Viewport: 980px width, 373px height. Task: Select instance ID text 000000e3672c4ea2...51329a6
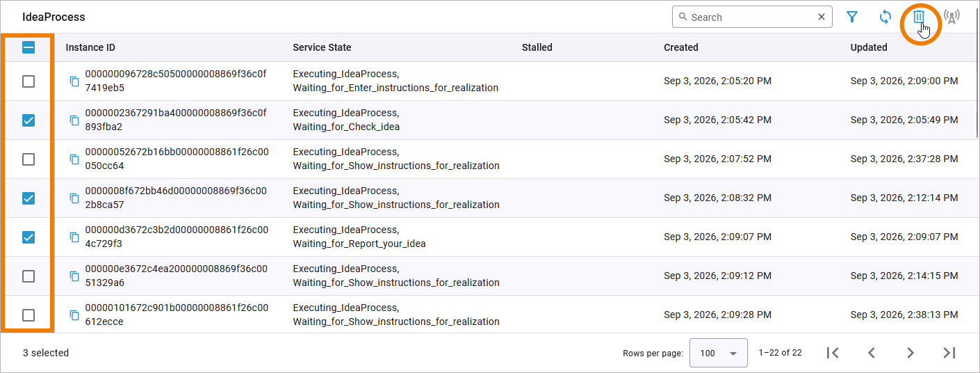click(x=176, y=276)
